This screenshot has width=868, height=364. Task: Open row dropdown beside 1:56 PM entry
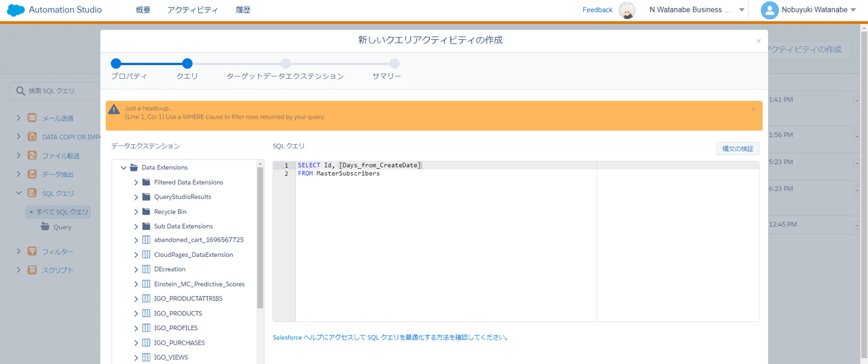pos(857,136)
